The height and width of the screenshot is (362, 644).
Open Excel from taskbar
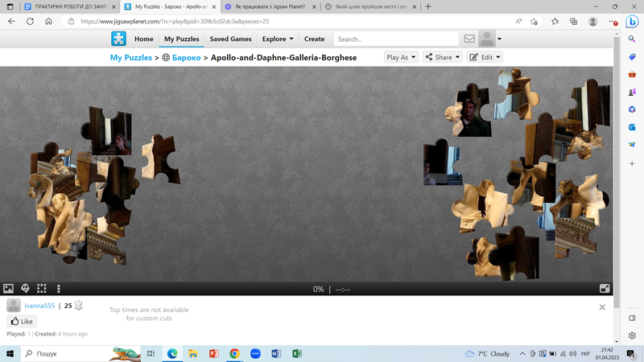click(x=297, y=353)
